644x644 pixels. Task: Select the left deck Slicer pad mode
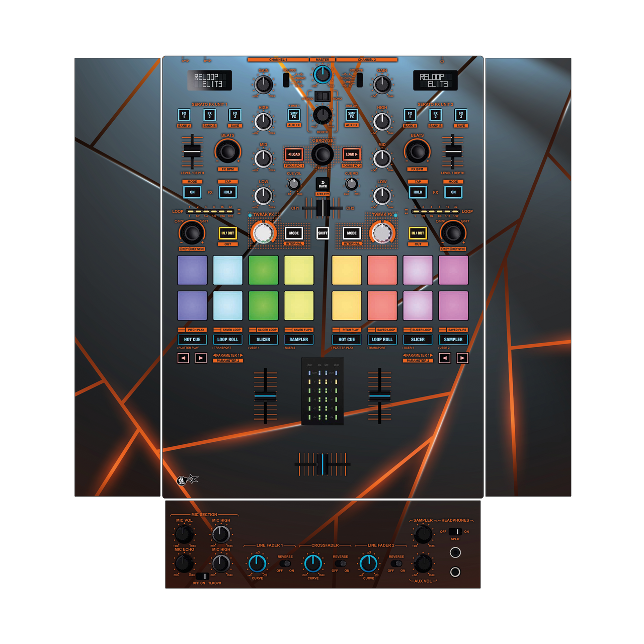pyautogui.click(x=263, y=340)
